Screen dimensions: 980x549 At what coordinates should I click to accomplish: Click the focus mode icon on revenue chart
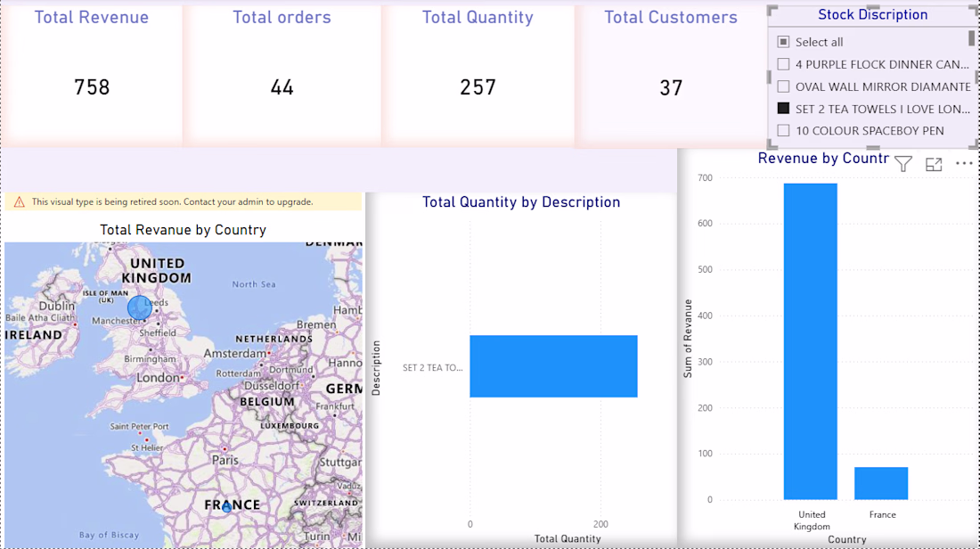pos(934,164)
